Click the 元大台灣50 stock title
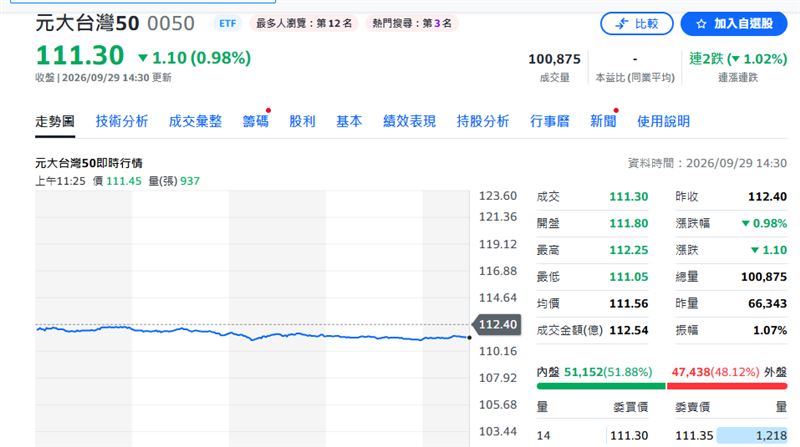This screenshot has height=447, width=800. (x=87, y=23)
